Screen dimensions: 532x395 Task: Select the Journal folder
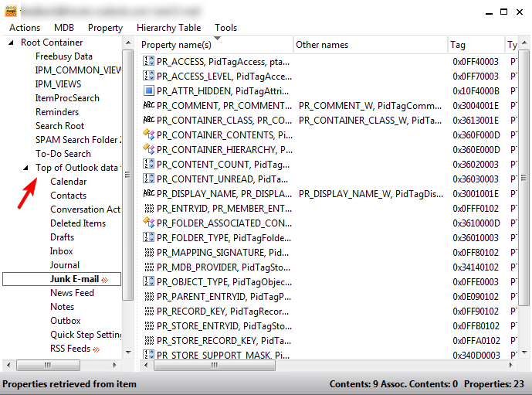point(64,265)
